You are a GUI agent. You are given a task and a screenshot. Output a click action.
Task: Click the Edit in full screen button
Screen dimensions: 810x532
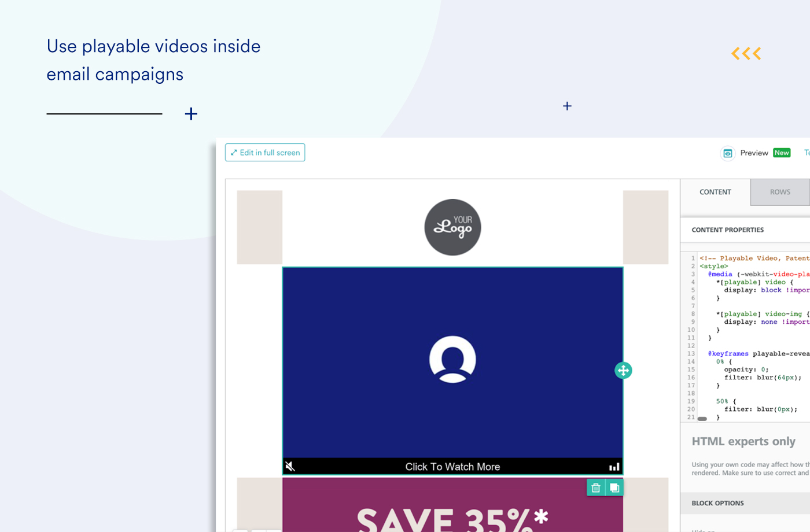[x=264, y=152]
